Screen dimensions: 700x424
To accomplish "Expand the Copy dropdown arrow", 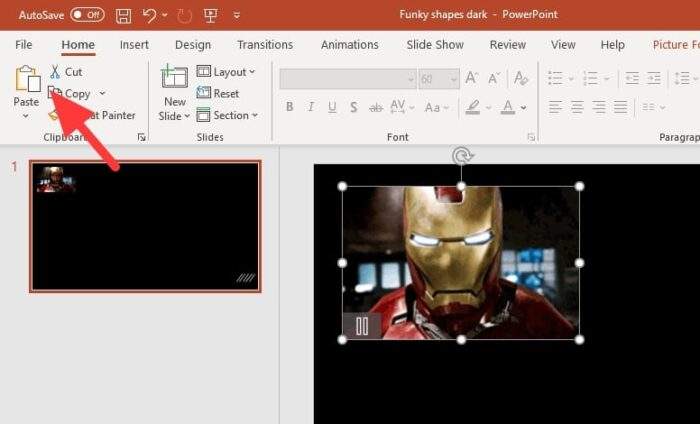I will tap(102, 93).
